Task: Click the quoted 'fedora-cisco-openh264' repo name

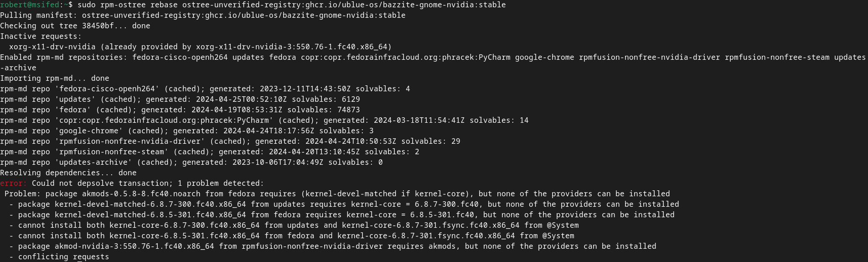Action: click(x=107, y=89)
